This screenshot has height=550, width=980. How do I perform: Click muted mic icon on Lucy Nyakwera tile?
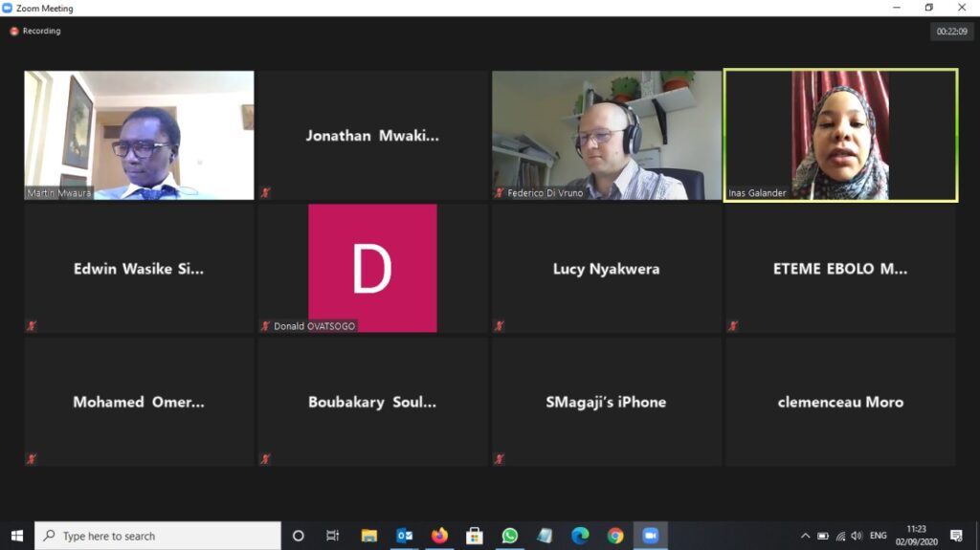[x=500, y=325]
